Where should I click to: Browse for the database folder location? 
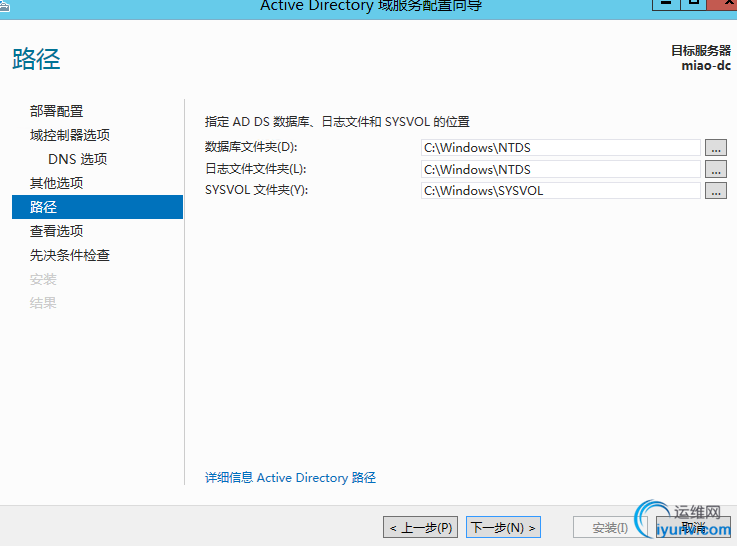715,148
